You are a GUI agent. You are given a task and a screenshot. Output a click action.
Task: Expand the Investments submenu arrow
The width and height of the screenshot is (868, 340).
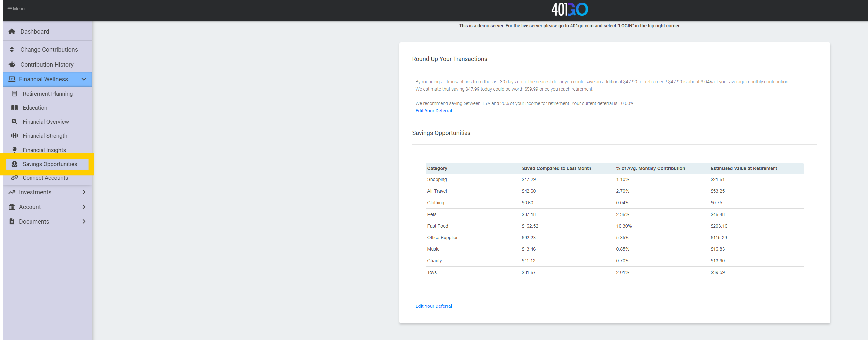pos(84,192)
